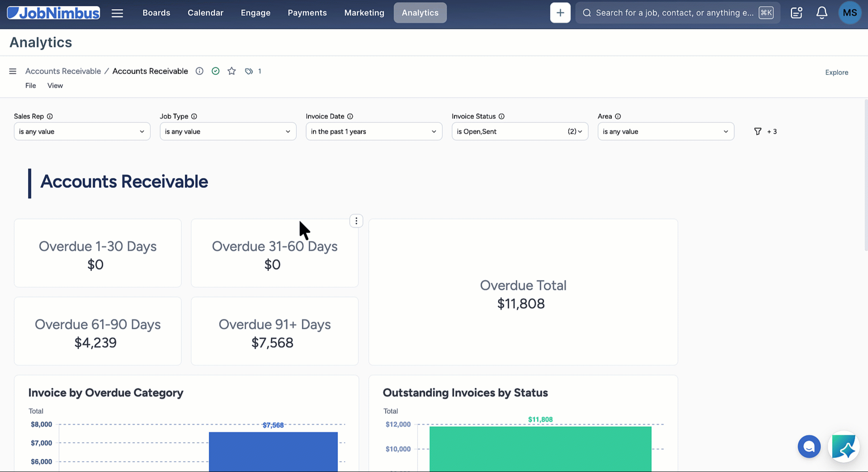Click the Invoice Date info icon
Viewport: 868px width, 472px height.
point(350,116)
